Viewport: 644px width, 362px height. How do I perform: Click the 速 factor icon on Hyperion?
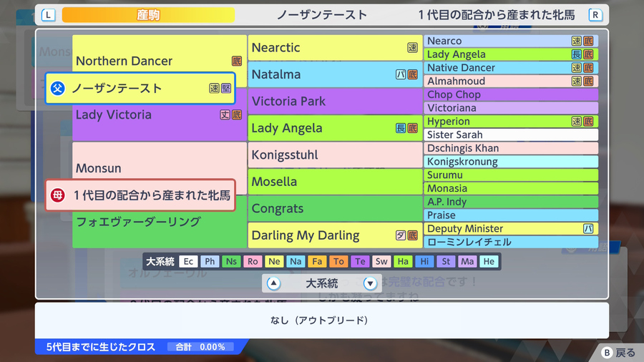pyautogui.click(x=577, y=122)
